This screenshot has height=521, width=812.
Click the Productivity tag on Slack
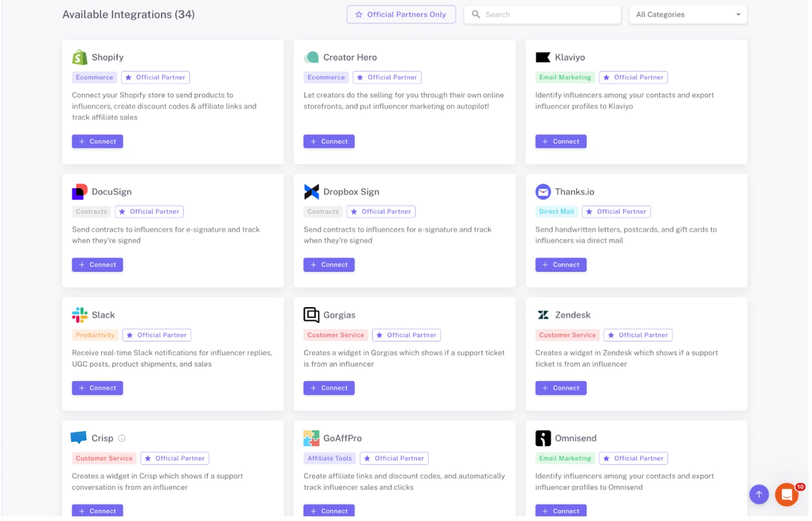95,335
